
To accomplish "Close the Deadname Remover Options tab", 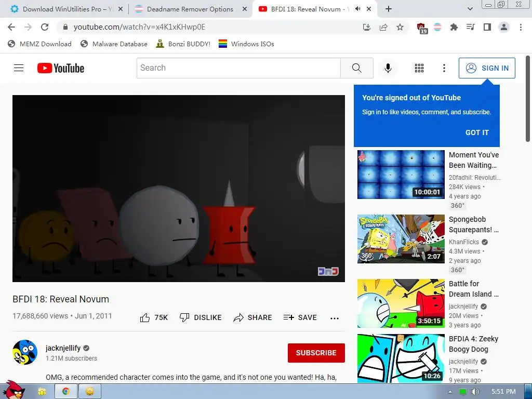I will pos(244,9).
